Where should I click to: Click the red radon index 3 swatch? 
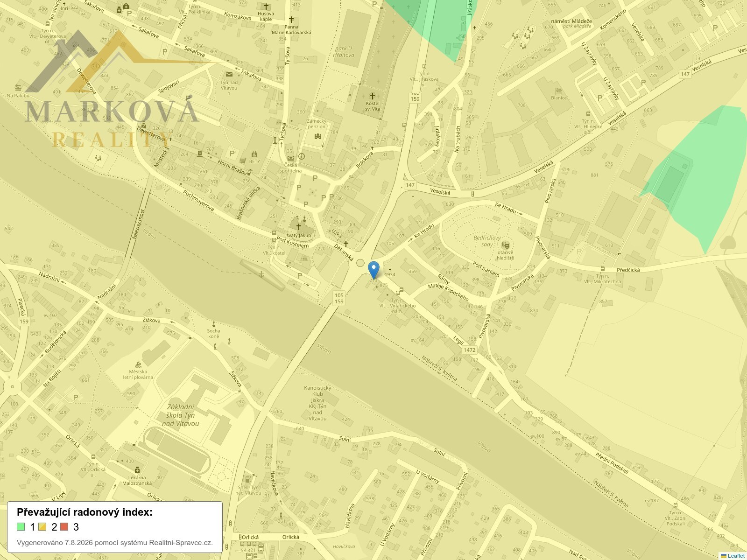(64, 527)
